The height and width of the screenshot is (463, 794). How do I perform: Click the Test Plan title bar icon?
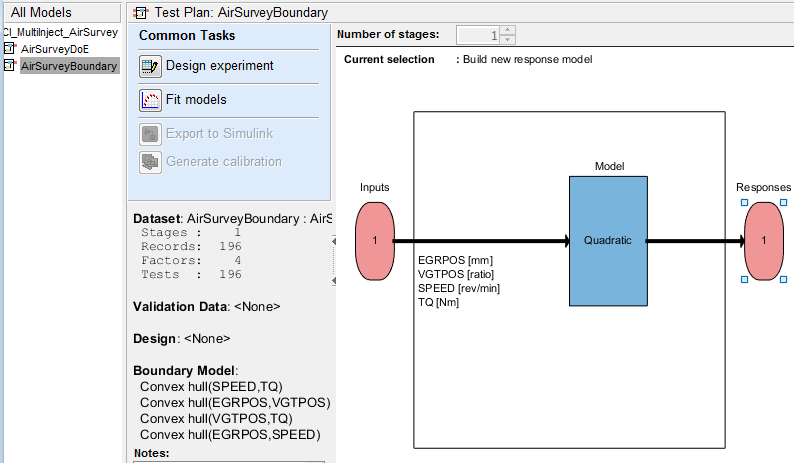(x=141, y=14)
